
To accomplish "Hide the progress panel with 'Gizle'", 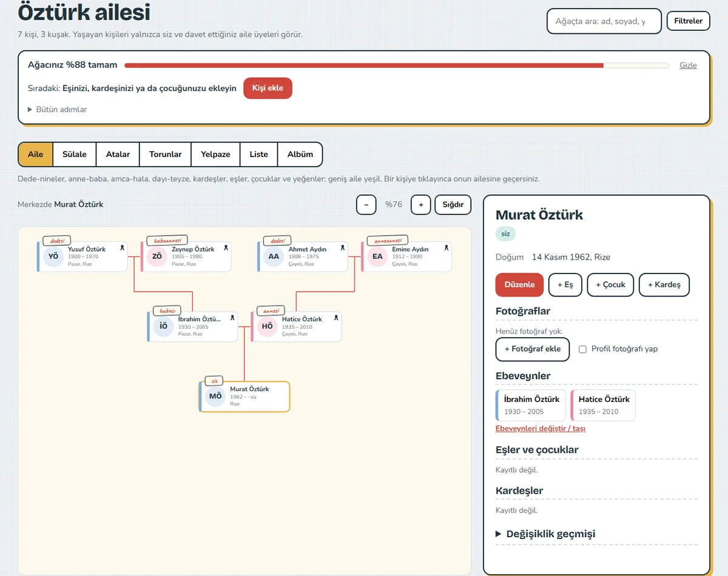I will [x=688, y=65].
